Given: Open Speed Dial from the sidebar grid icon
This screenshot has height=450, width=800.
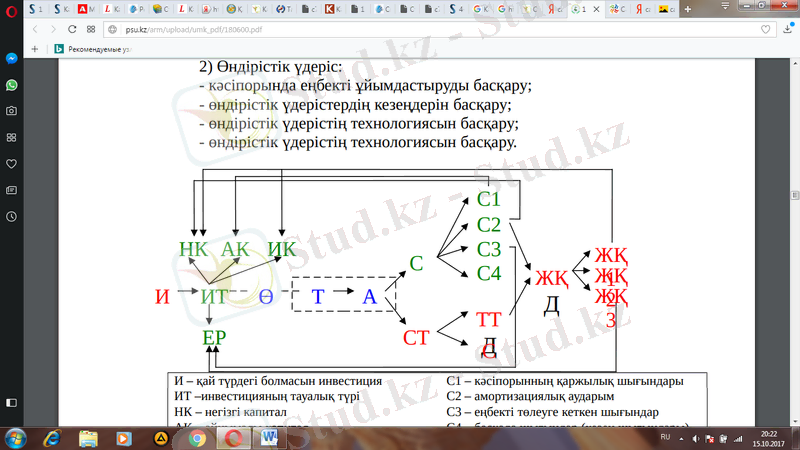Looking at the screenshot, I should pyautogui.click(x=11, y=137).
